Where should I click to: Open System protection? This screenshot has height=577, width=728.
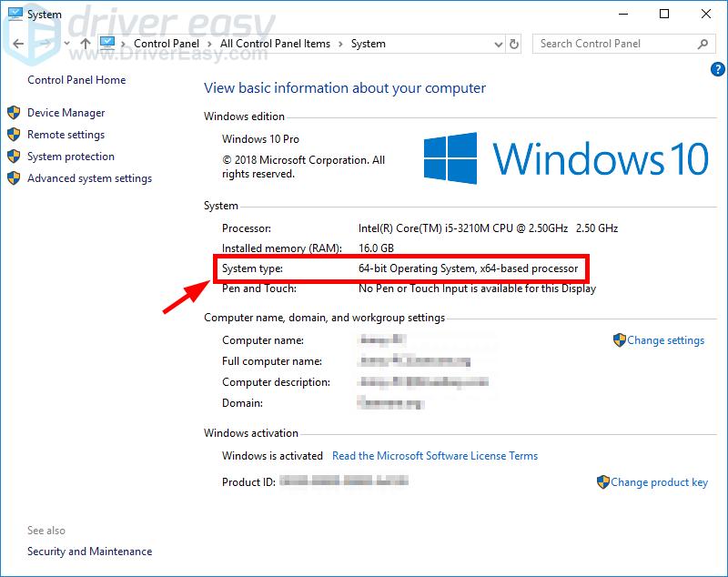[71, 157]
